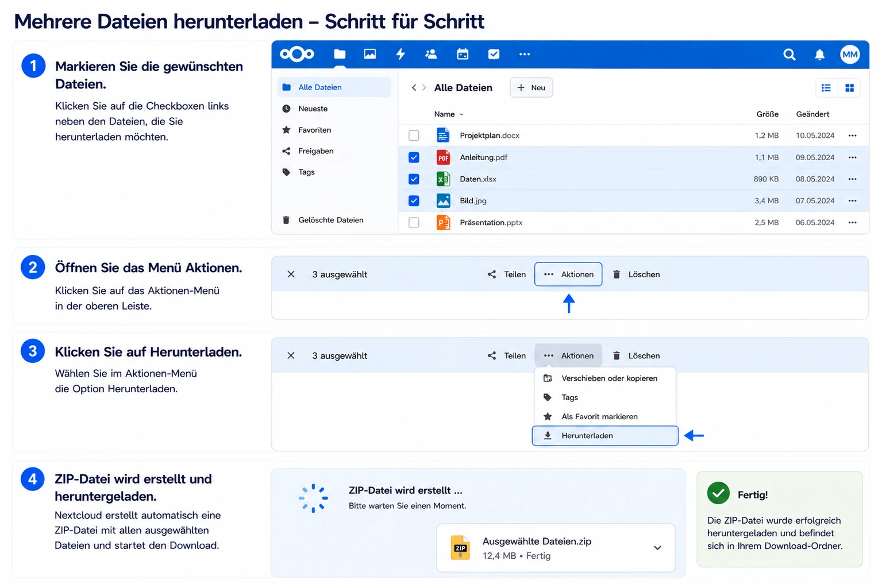The width and height of the screenshot is (882, 588).
Task: Clear selection X in step 2 bar
Action: point(291,274)
